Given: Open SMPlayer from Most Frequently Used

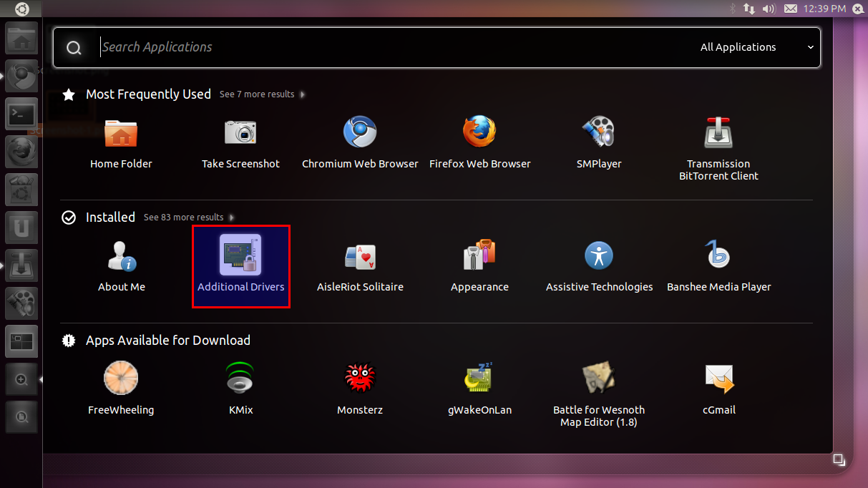Looking at the screenshot, I should (x=599, y=143).
